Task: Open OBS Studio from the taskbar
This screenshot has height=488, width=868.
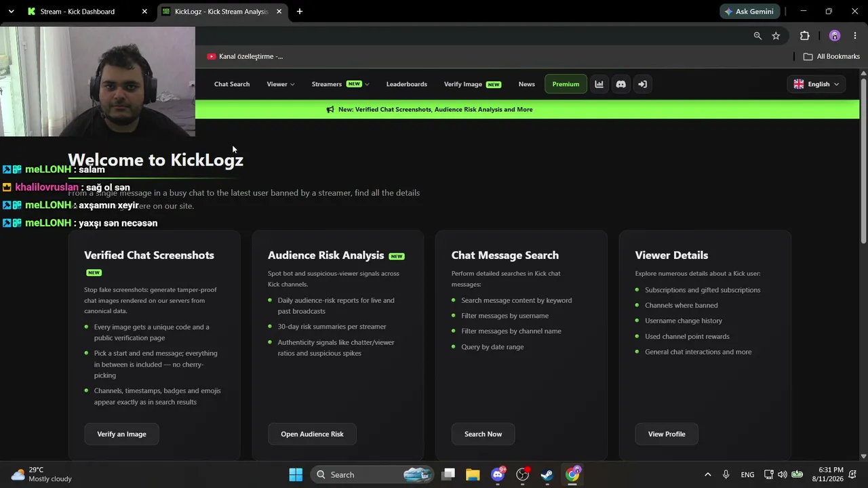Action: [522, 474]
